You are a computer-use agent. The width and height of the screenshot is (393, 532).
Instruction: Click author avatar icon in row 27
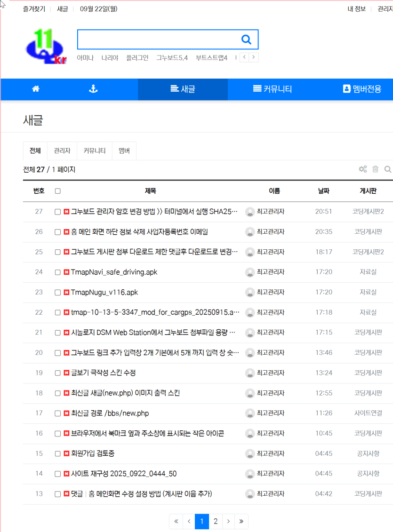pyautogui.click(x=250, y=212)
